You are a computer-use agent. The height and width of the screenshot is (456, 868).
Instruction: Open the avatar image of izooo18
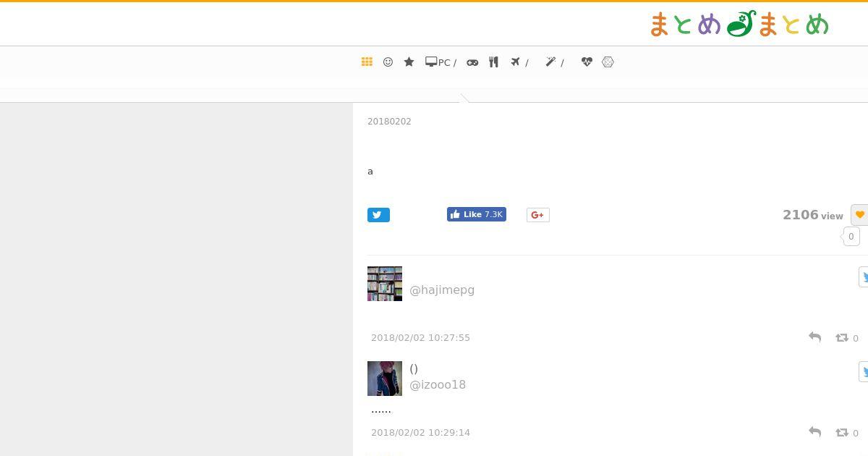(385, 379)
